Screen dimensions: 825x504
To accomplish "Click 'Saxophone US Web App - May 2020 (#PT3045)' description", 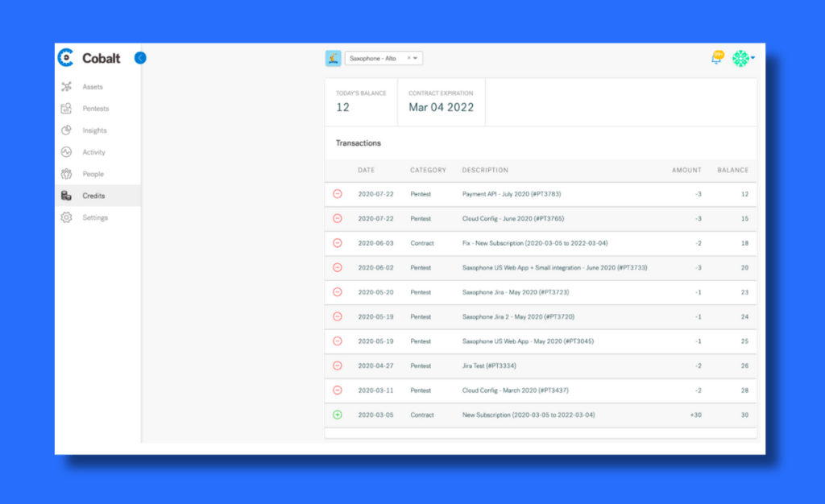I will (x=528, y=341).
